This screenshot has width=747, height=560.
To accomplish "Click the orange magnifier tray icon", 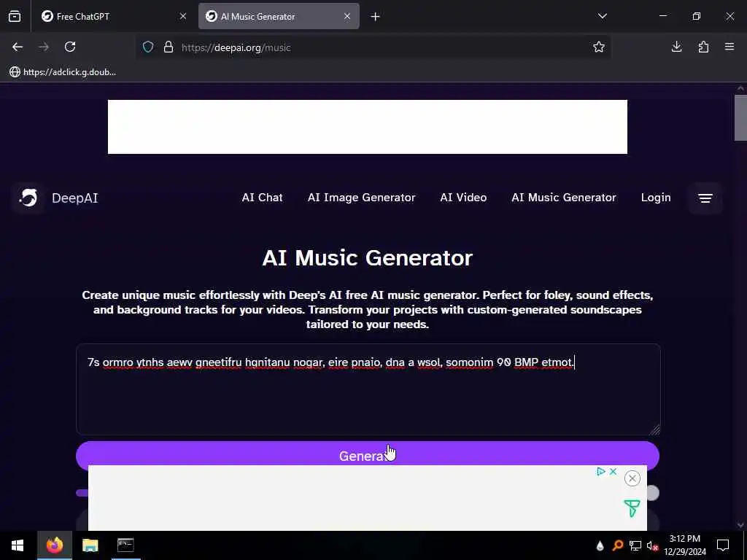I will pyautogui.click(x=617, y=545).
